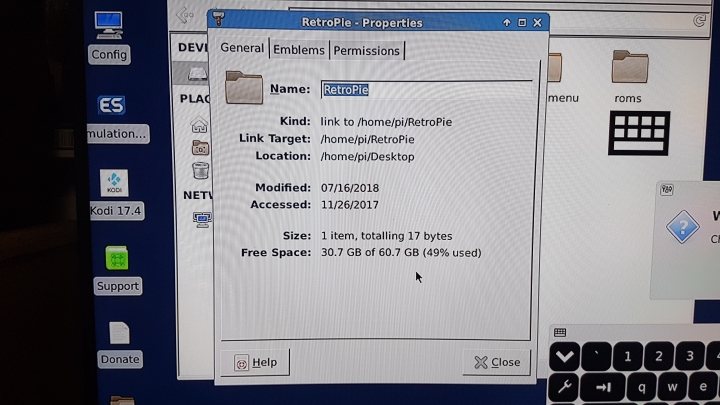The width and height of the screenshot is (720, 405).
Task: Click the back arrow in file manager
Action: pyautogui.click(x=185, y=15)
